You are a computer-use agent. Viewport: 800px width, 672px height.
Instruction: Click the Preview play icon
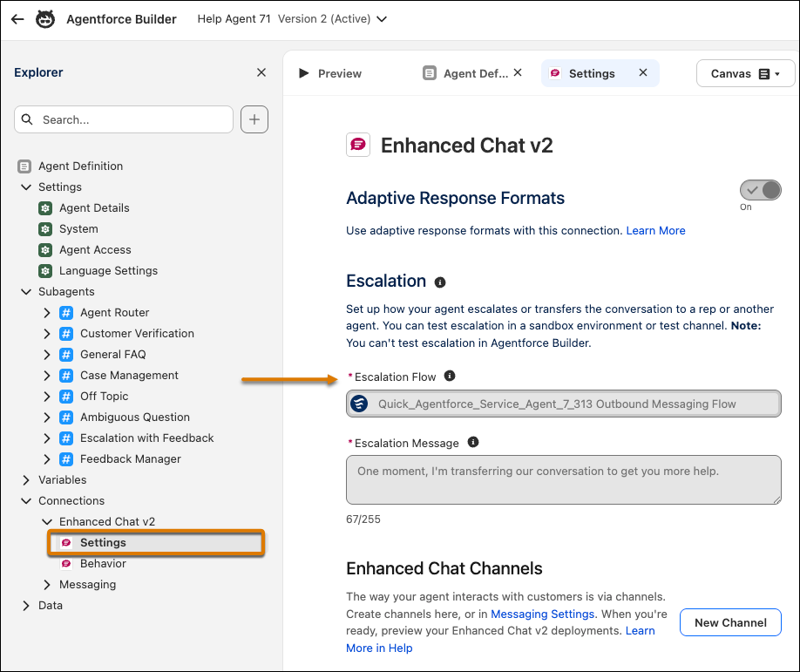303,73
